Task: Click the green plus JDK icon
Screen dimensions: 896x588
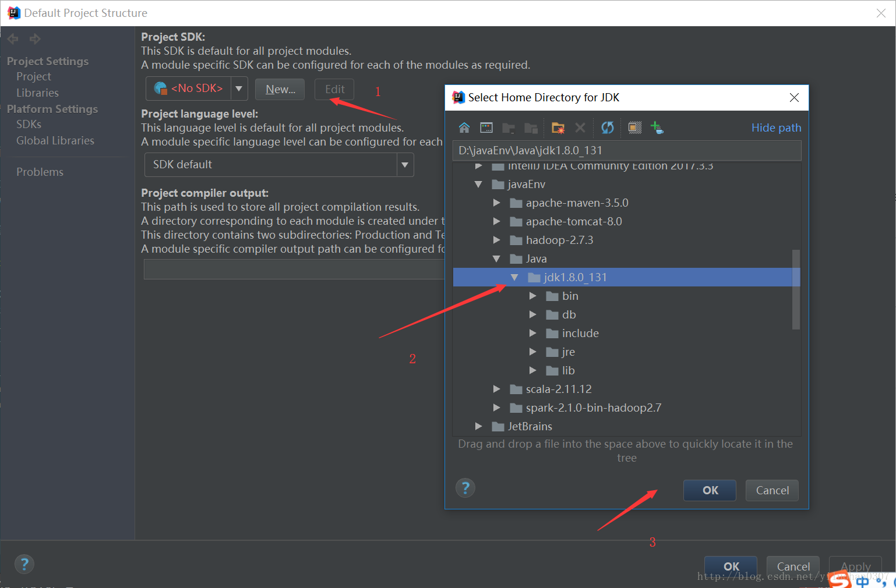Action: [x=657, y=127]
